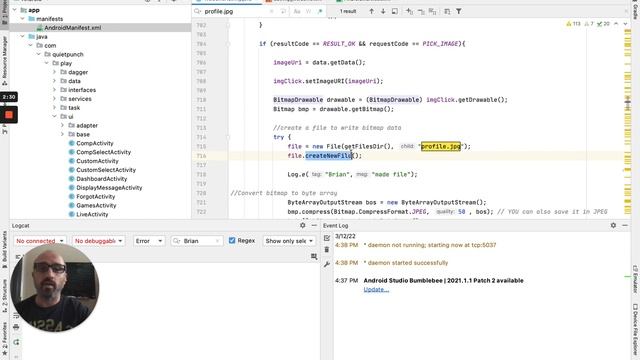Screen dimensions: 640x360
Task: Open the Resource Manager side tab
Action: pyautogui.click(x=4, y=60)
